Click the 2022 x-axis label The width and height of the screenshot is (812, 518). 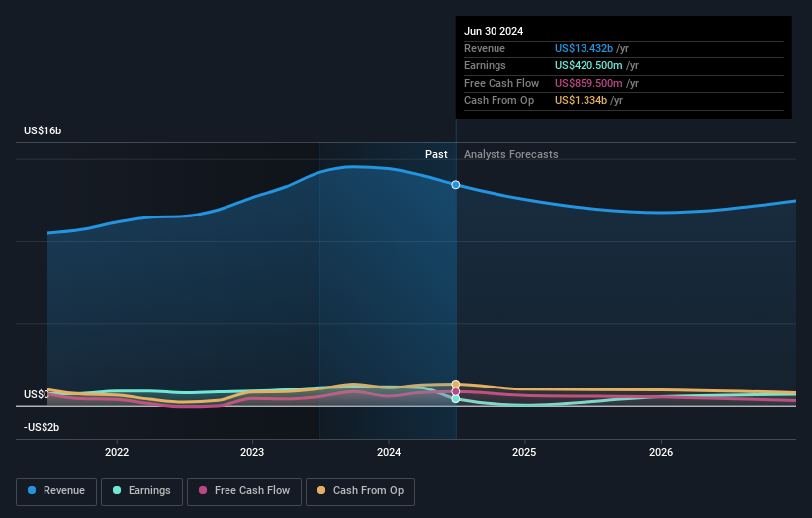click(117, 452)
